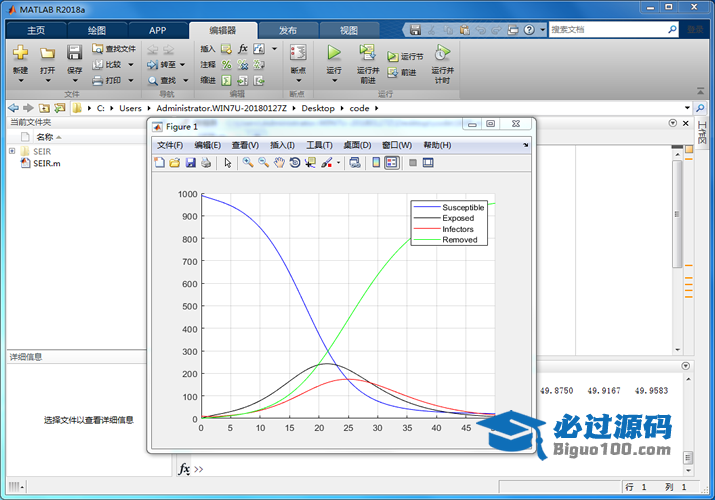The height and width of the screenshot is (500, 715).
Task: Click the 前进 button in run group
Action: (402, 72)
